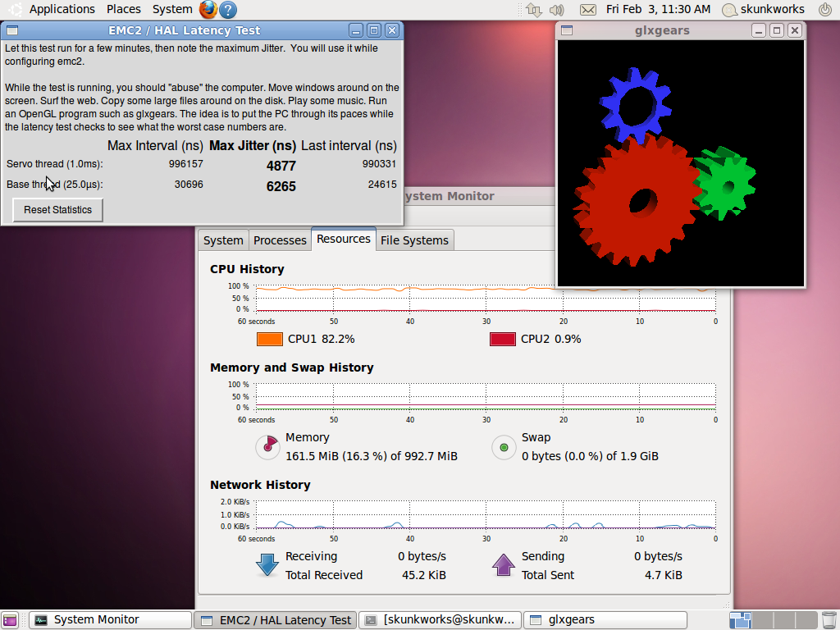Click the Max Interval value 996157
840x630 pixels.
186,164
